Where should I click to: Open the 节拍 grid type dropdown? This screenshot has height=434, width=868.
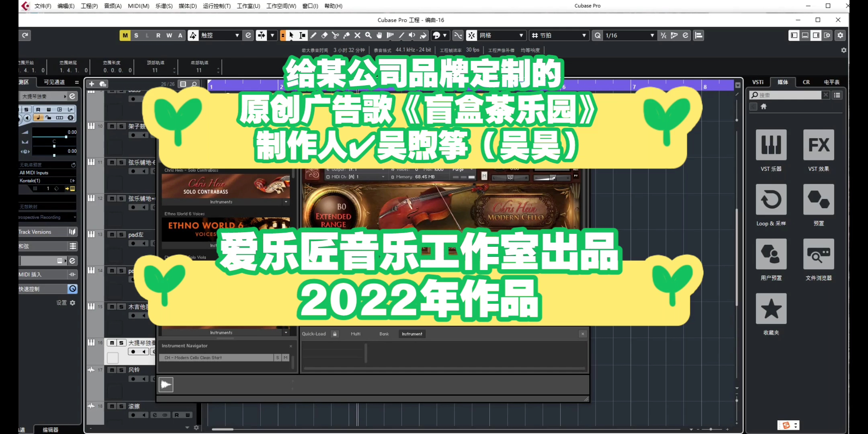coord(559,35)
